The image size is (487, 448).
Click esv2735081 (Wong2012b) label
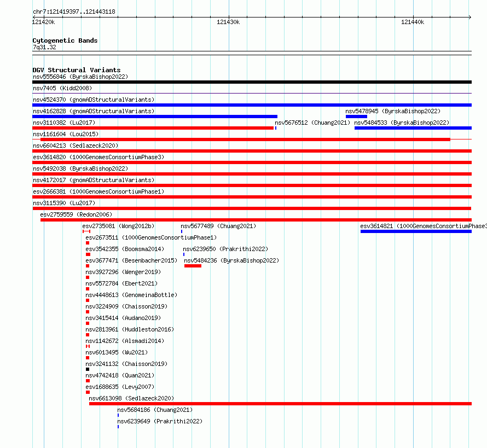[118, 226]
